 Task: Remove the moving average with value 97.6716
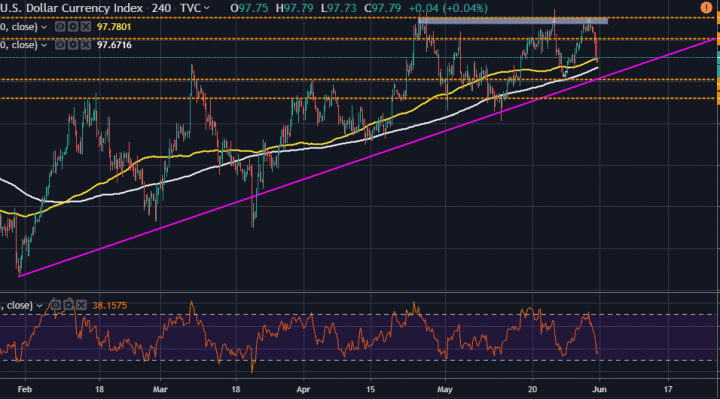click(x=85, y=45)
